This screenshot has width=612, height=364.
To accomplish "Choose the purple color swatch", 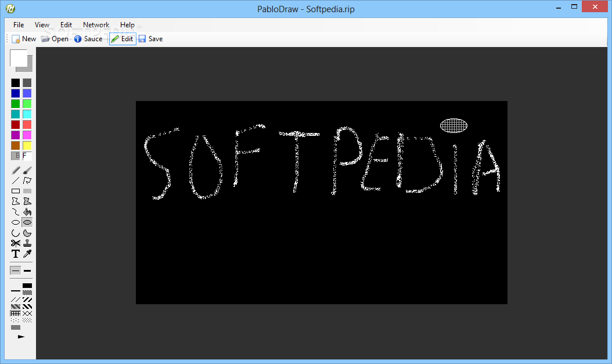I will 15,135.
